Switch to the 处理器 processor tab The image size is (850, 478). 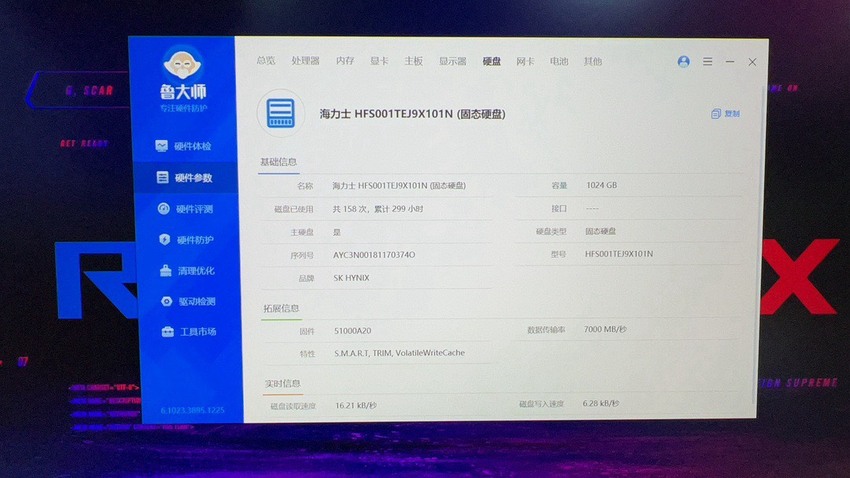click(x=305, y=60)
